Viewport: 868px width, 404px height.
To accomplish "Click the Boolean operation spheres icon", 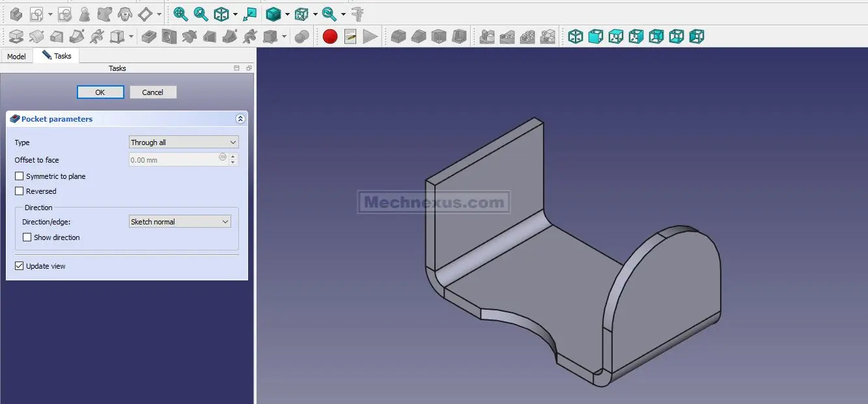I will (x=301, y=36).
